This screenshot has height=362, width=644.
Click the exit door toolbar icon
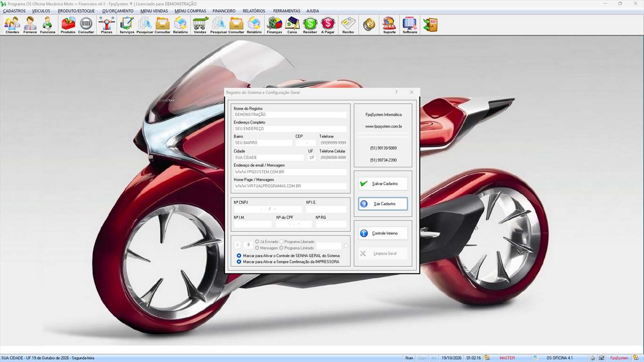point(430,25)
